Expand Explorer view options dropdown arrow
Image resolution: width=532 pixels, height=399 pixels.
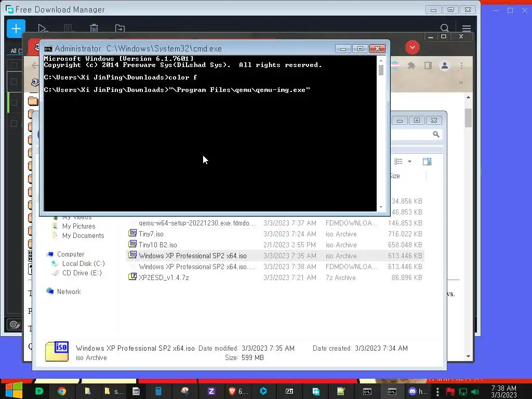pos(409,162)
